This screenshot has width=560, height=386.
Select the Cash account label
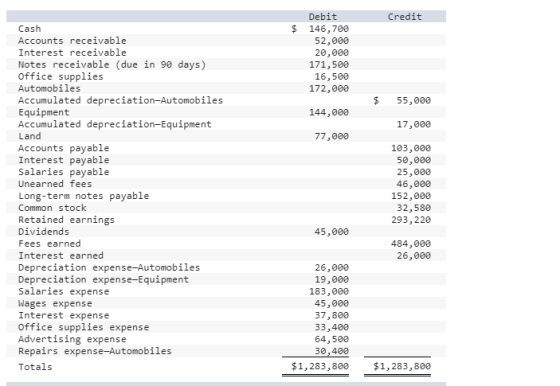click(x=30, y=29)
